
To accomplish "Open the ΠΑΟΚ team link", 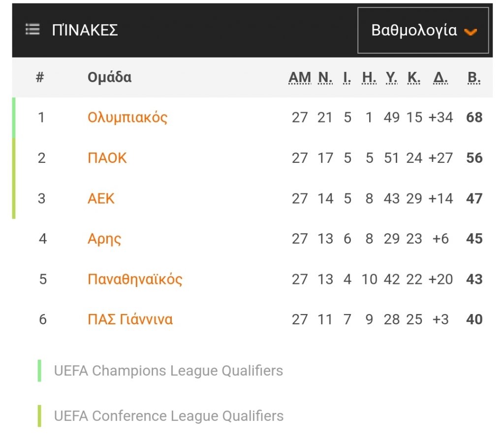I will pos(107,158).
